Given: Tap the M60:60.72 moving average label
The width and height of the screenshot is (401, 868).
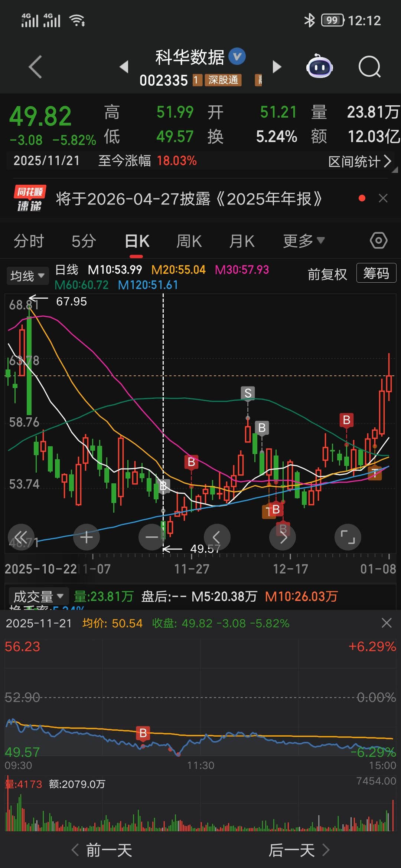Looking at the screenshot, I should coord(81,285).
